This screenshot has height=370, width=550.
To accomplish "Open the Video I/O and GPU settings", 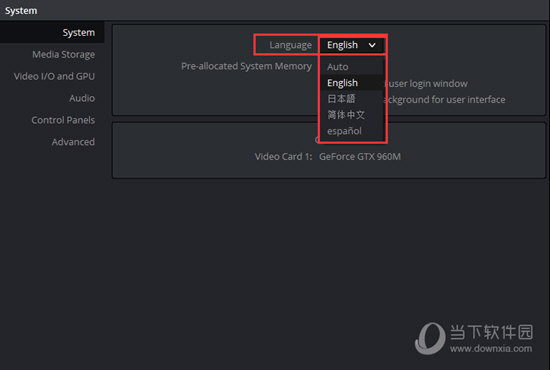I will [54, 76].
